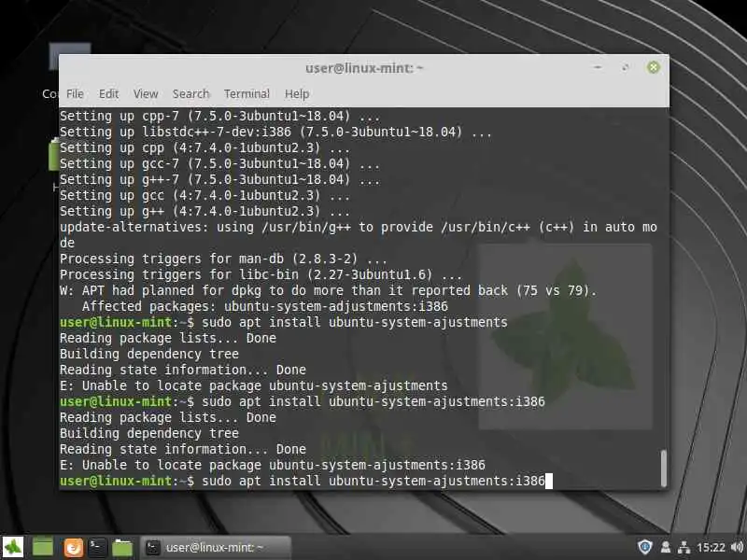Click the 'Setting up g++-7' line
Viewport: 747px width, 560px height.
pyautogui.click(x=219, y=179)
